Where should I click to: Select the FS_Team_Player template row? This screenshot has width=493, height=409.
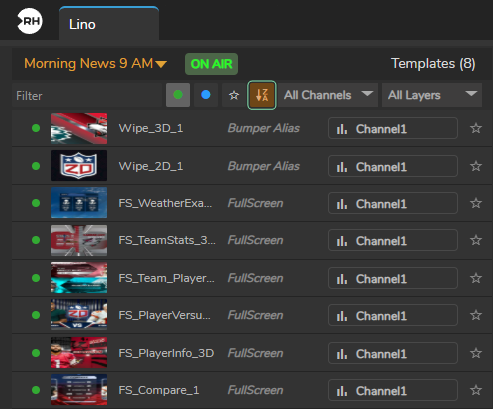coord(252,278)
